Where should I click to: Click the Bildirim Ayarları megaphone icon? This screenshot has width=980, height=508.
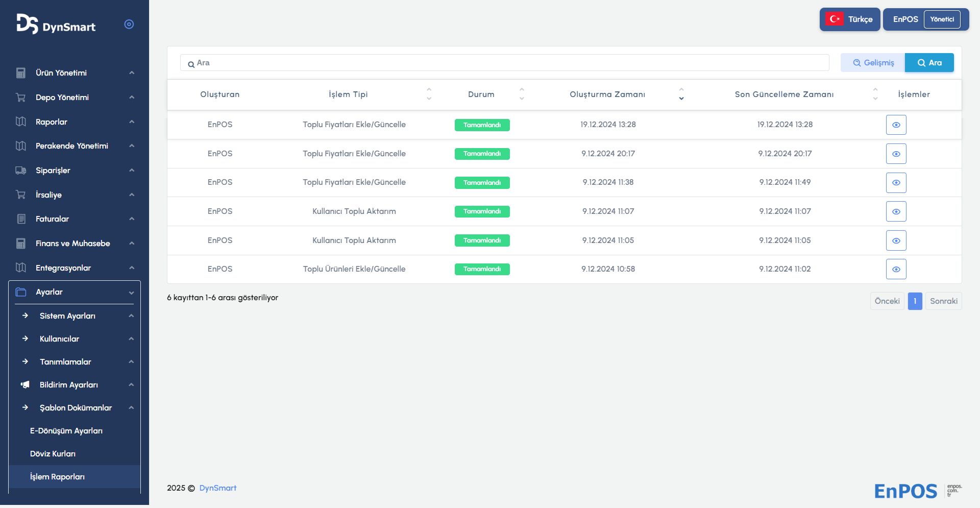coord(25,385)
